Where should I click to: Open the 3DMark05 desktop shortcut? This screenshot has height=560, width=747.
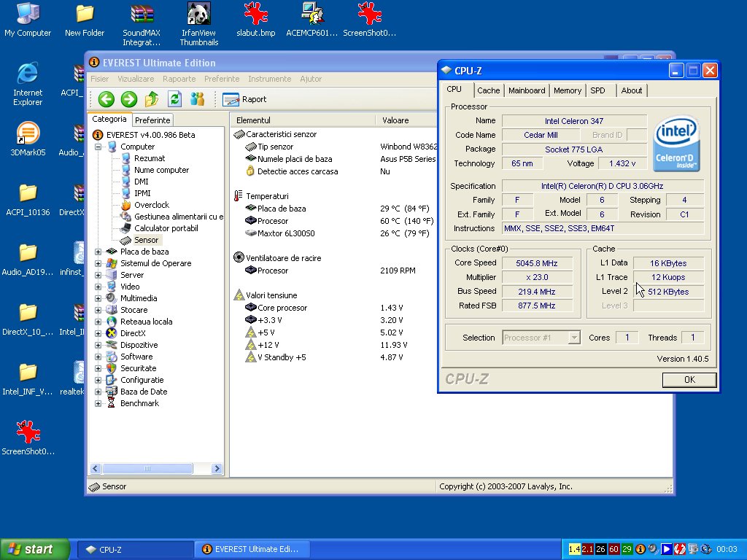pos(28,139)
